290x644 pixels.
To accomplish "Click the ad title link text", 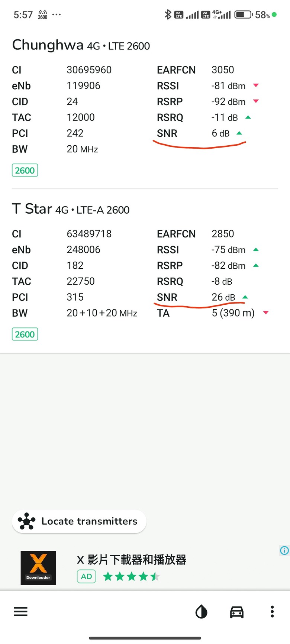I will pos(131,560).
